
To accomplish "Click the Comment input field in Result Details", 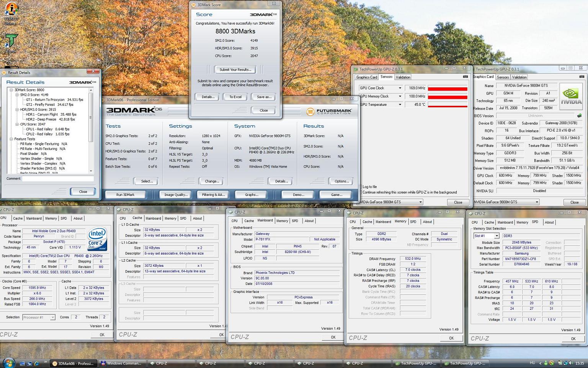I will coord(58,179).
